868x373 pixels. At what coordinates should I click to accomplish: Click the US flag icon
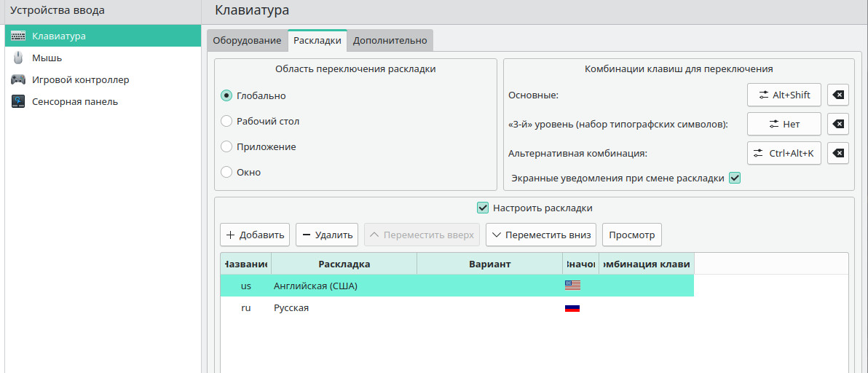[x=572, y=286]
